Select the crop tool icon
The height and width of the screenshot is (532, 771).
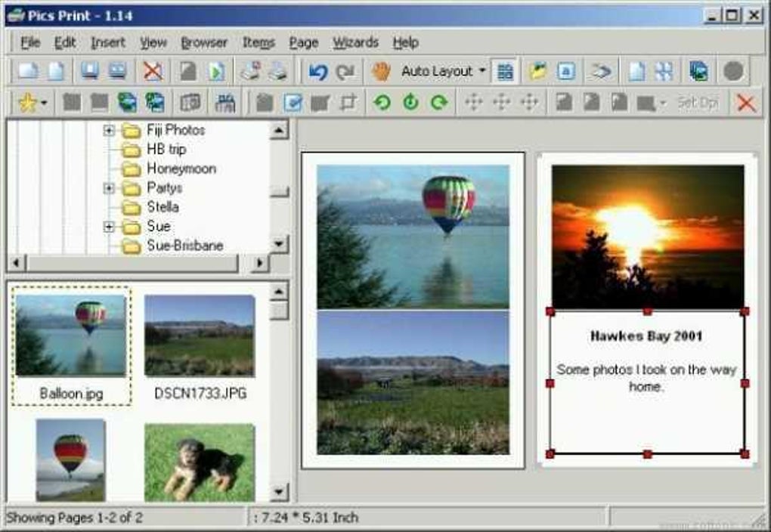348,103
